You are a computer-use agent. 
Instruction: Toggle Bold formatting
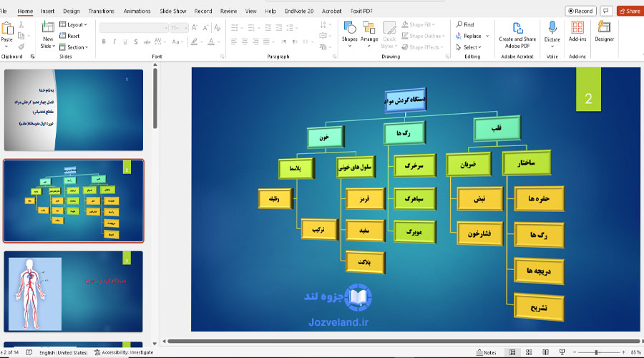pos(104,42)
